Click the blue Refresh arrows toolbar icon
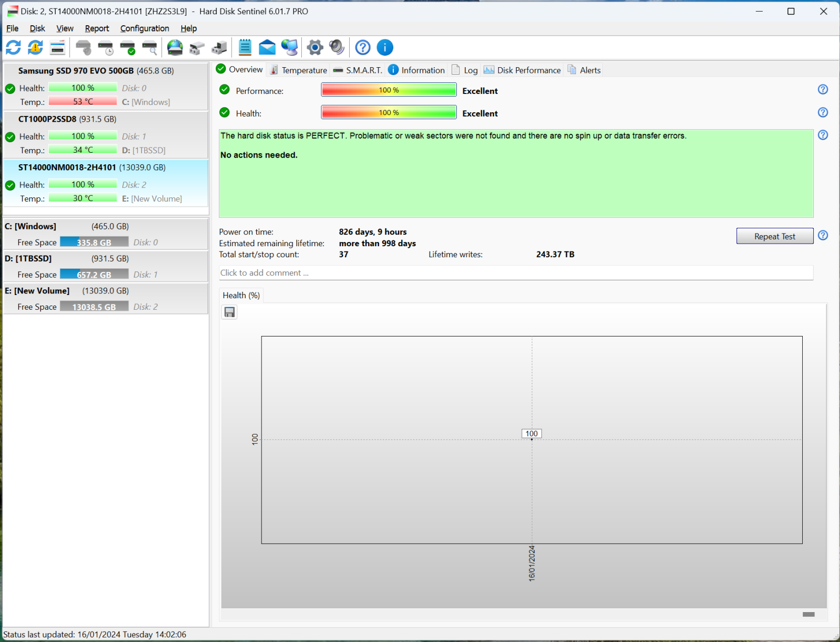The image size is (840, 642). [13, 48]
